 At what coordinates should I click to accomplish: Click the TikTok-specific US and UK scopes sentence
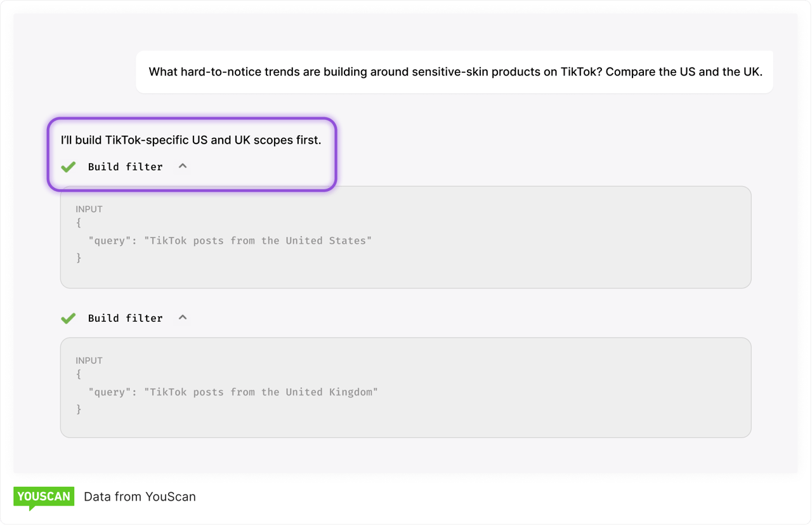coord(191,140)
